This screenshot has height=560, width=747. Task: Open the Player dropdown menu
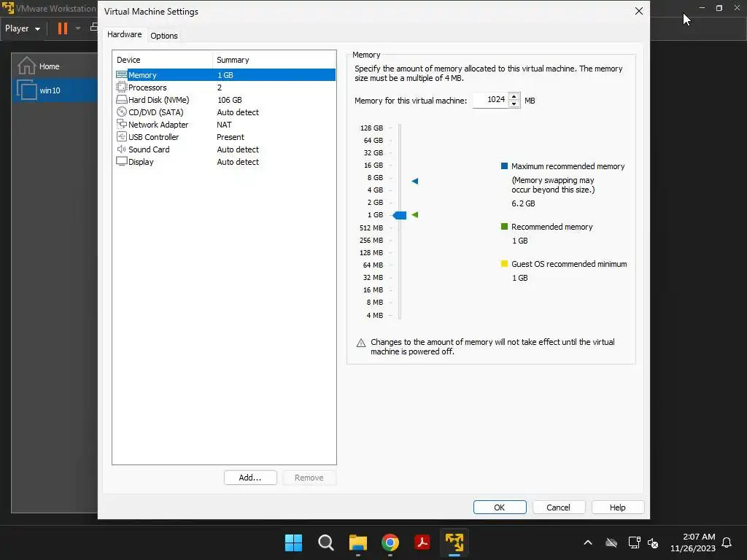(23, 28)
